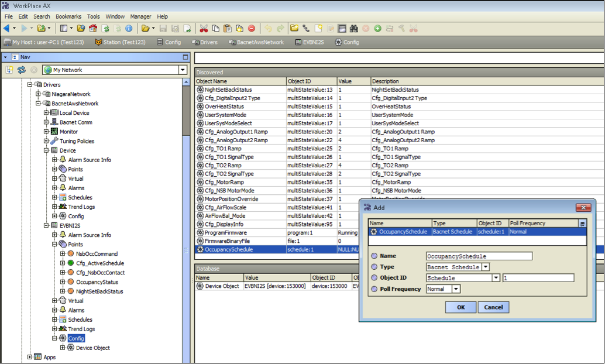This screenshot has width=605, height=364.
Task: Go to Drivers in the breadcrumb bar
Action: pos(205,42)
